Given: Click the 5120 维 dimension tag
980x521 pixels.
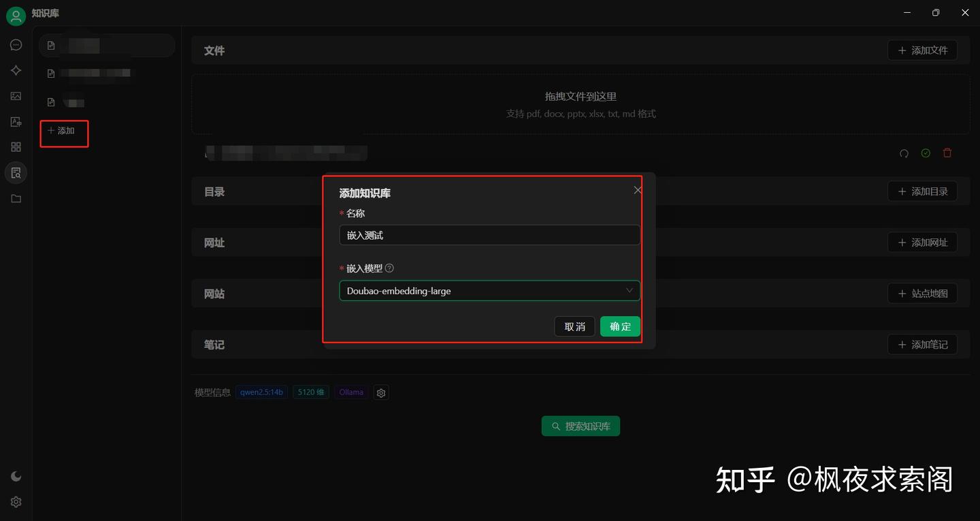Looking at the screenshot, I should pyautogui.click(x=310, y=392).
